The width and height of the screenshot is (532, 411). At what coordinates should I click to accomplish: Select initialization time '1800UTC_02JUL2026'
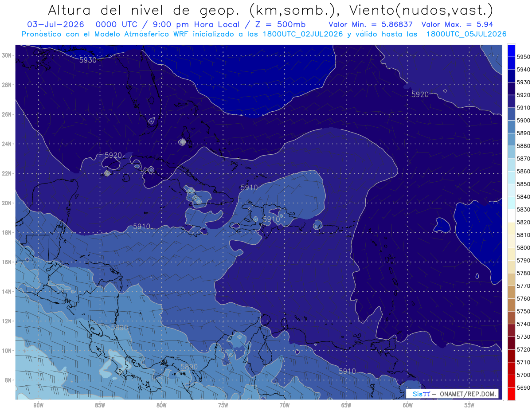tap(303, 34)
